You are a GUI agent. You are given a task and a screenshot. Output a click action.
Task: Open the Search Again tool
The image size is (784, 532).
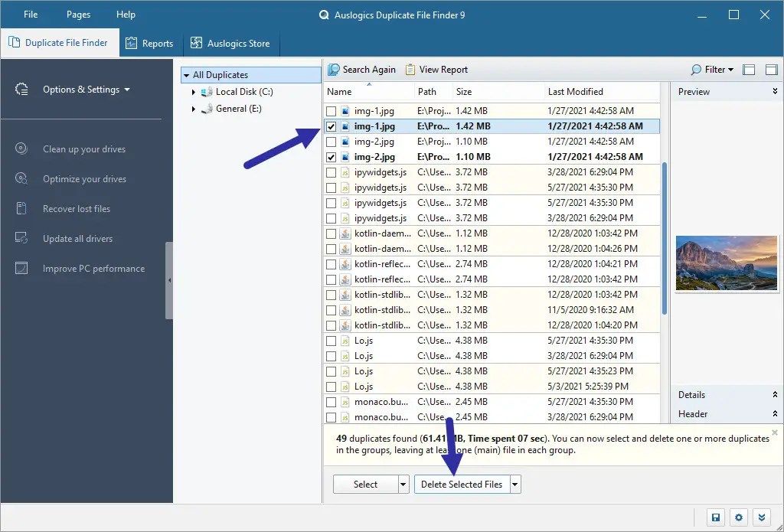click(x=361, y=69)
